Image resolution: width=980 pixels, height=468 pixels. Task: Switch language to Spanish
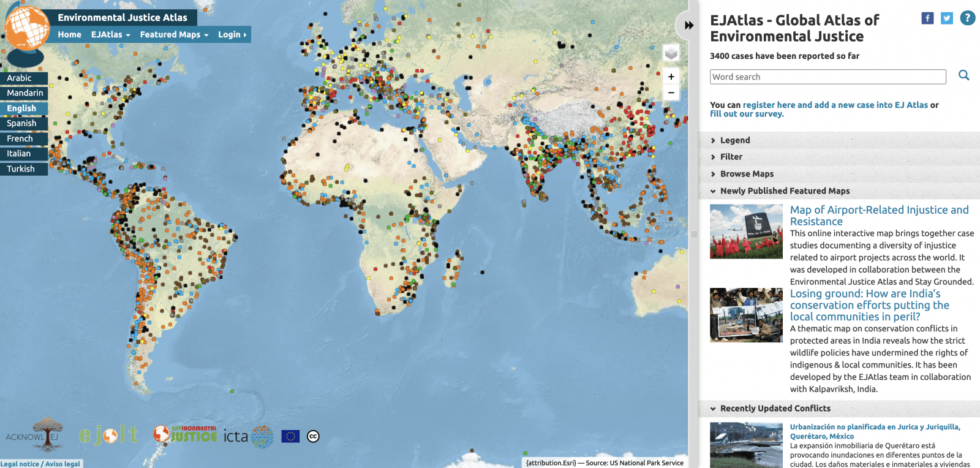22,123
